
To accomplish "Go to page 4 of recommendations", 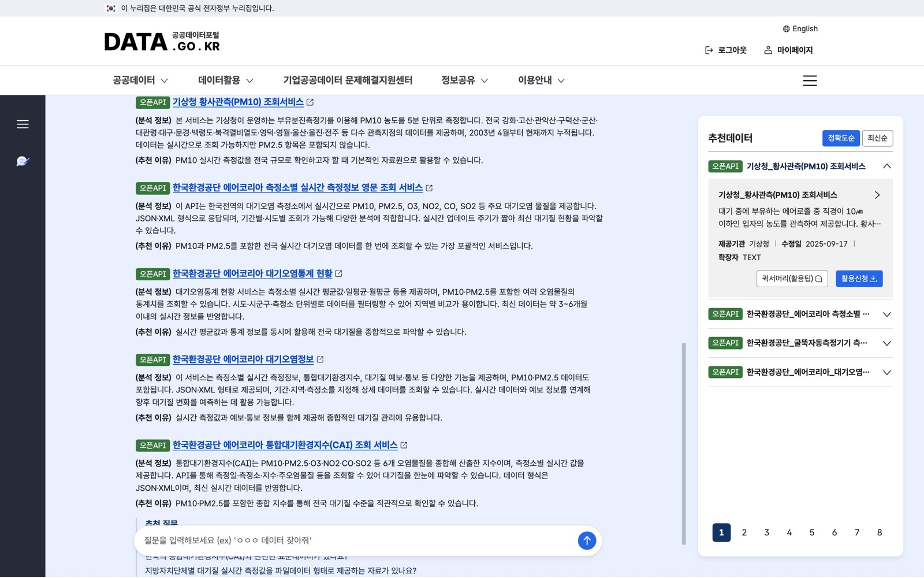I will tap(789, 533).
